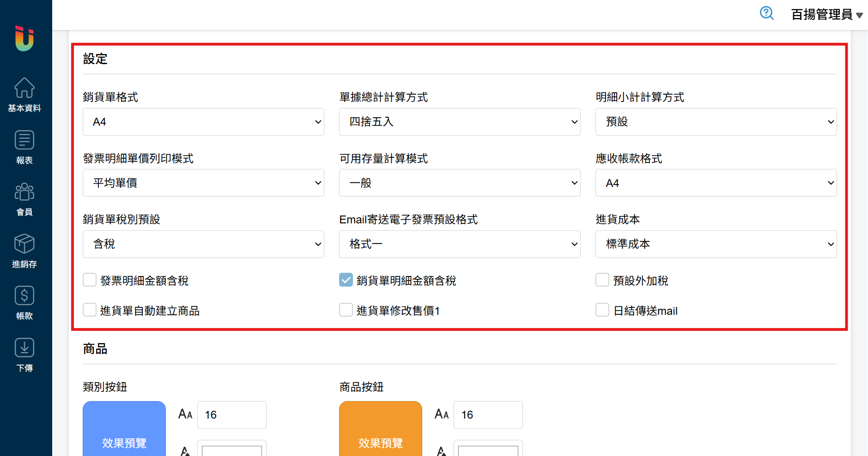Click the U logo in sidebar
This screenshot has height=456, width=868.
click(x=24, y=38)
